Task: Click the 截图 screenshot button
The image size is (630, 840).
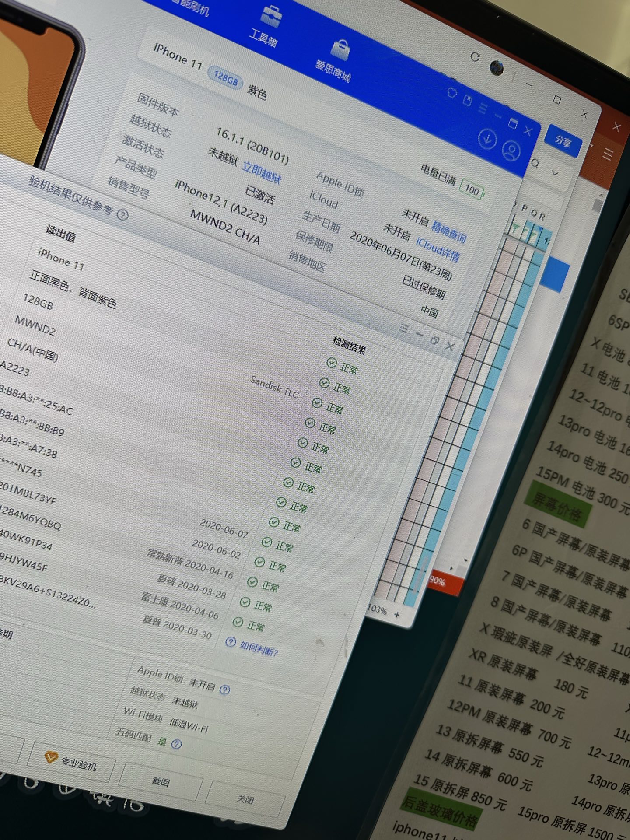Action: (x=161, y=781)
